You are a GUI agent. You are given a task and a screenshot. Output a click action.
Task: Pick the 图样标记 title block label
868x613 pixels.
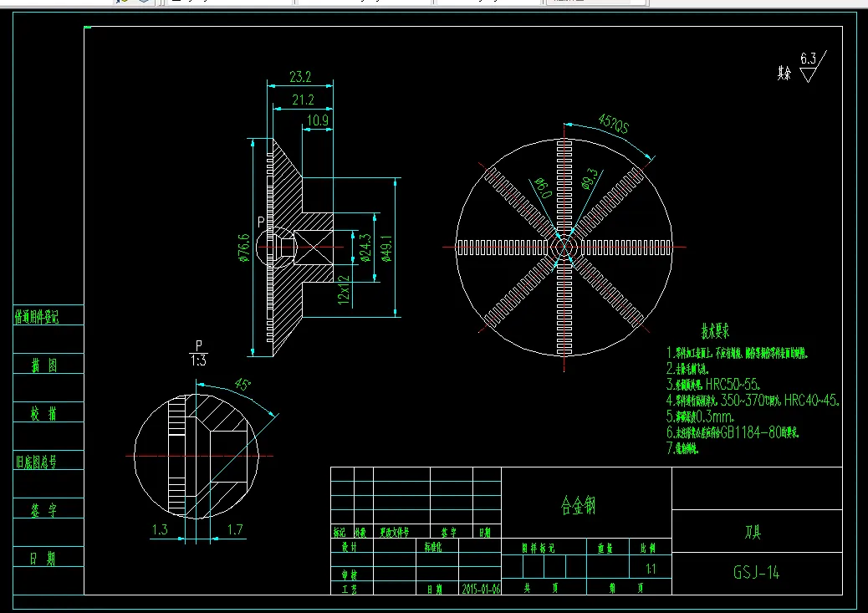pyautogui.click(x=538, y=549)
